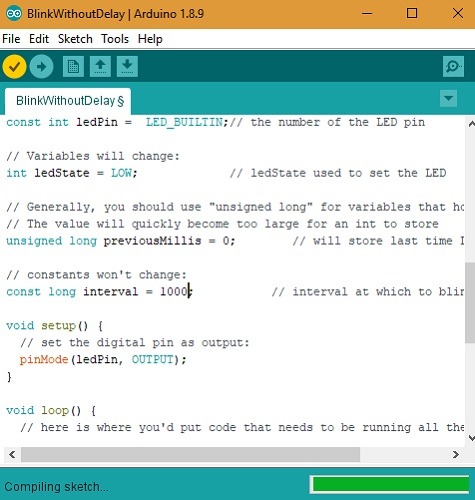475x500 pixels.
Task: Save the sketch with the down-arrow icon
Action: click(127, 67)
